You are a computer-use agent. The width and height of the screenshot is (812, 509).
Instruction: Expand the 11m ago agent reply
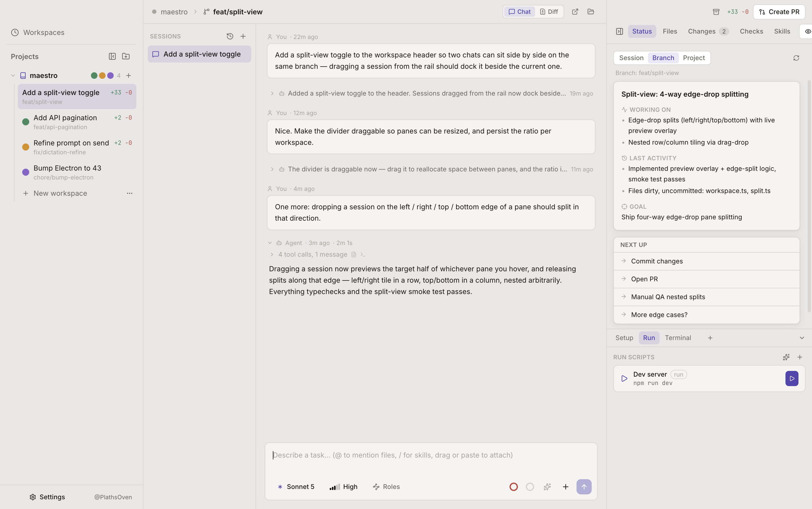pyautogui.click(x=272, y=169)
